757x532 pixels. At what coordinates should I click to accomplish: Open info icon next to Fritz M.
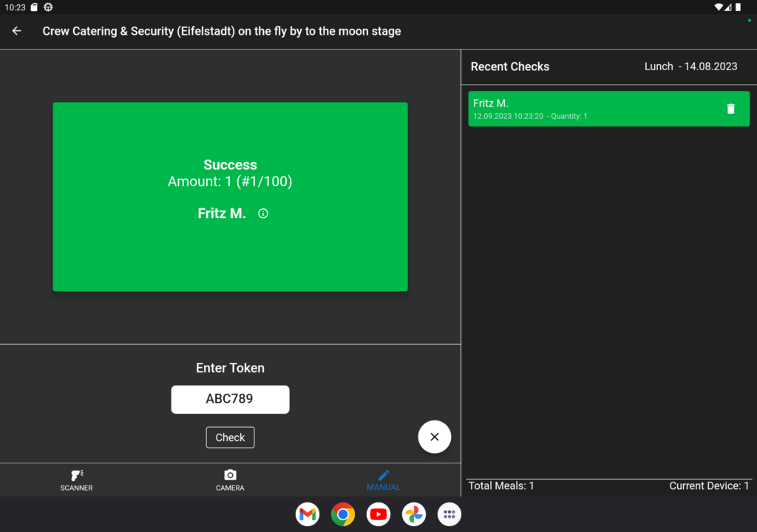tap(263, 214)
